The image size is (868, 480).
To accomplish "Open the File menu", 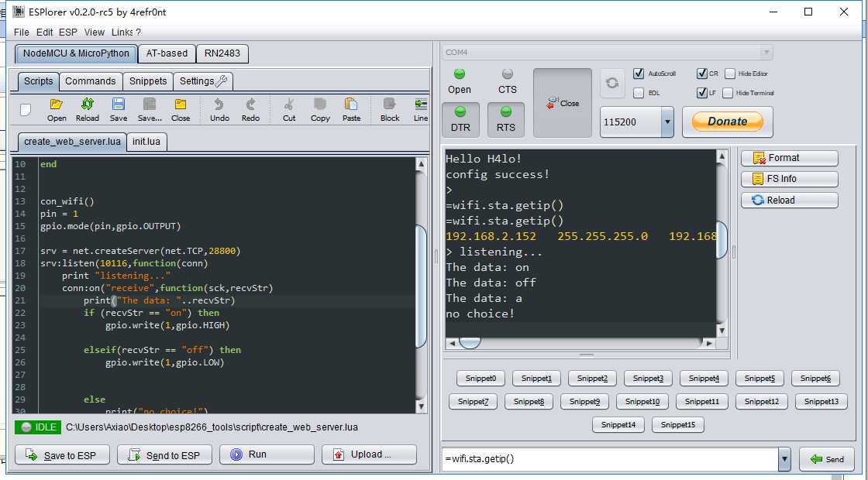I will click(x=22, y=32).
